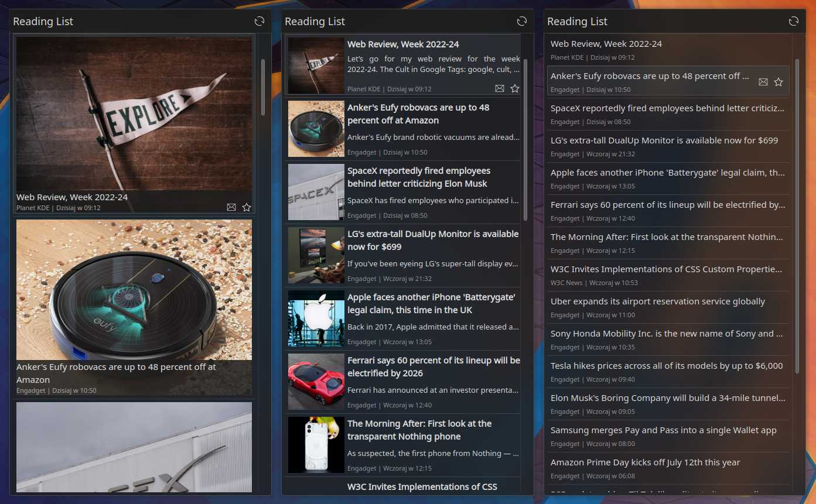Star Web Review article in middle widget

(515, 88)
